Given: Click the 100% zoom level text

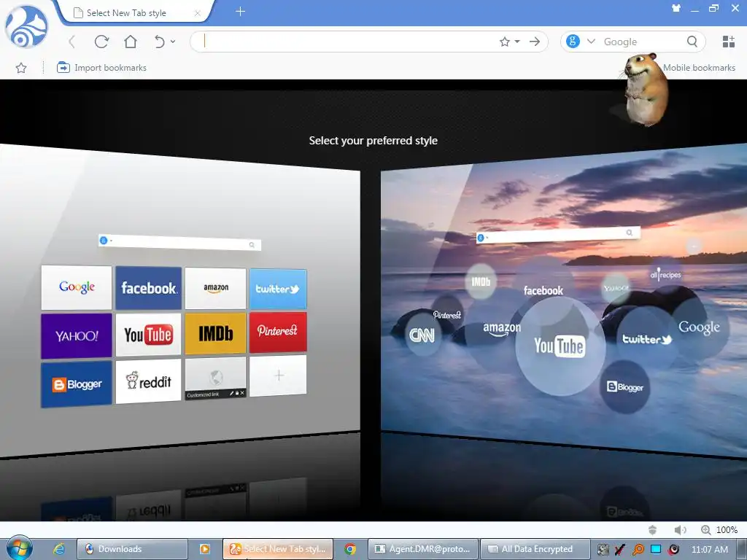Looking at the screenshot, I should point(727,529).
